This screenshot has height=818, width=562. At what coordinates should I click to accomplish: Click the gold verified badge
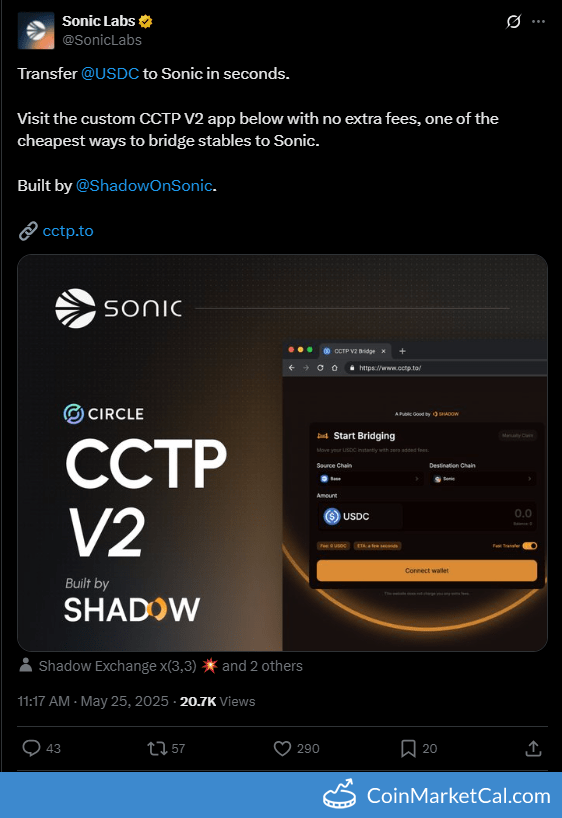click(x=146, y=21)
